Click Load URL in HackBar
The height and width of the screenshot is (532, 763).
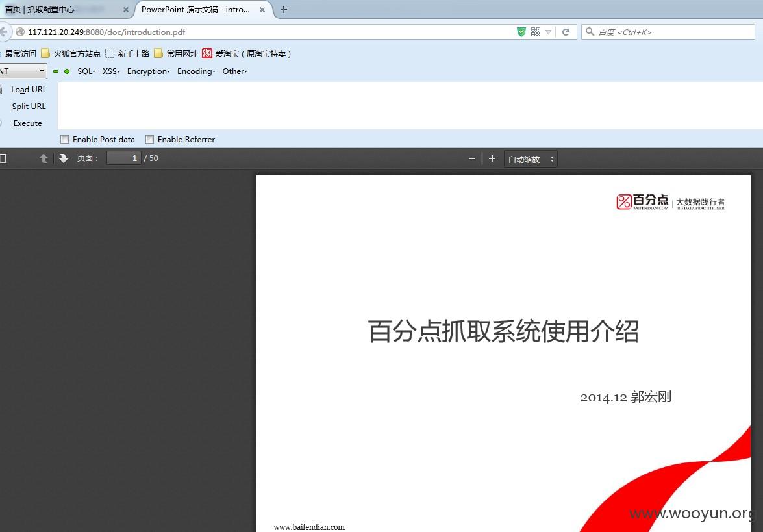pyautogui.click(x=29, y=90)
